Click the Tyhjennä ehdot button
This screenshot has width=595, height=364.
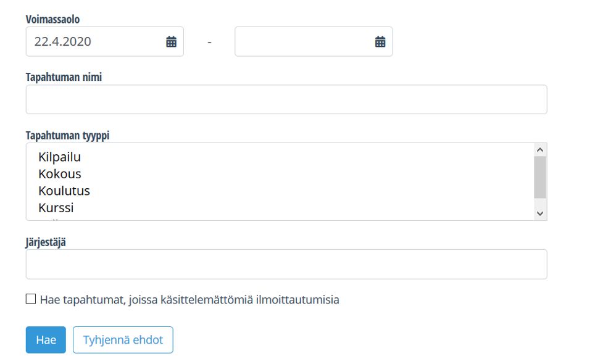pos(123,340)
